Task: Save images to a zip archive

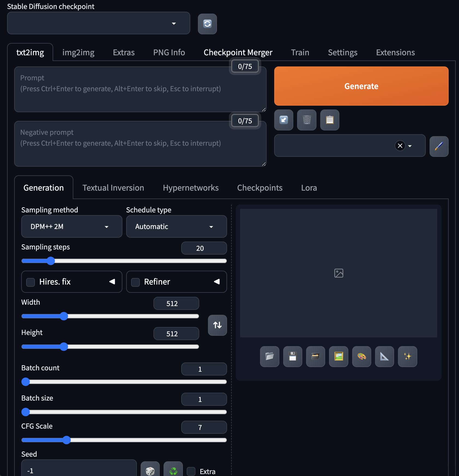Action: point(315,356)
